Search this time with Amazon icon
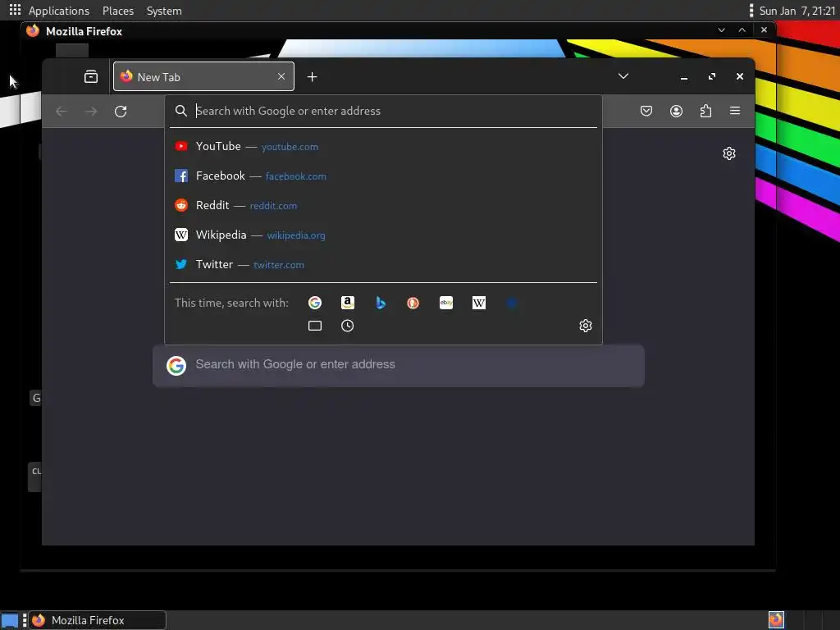The height and width of the screenshot is (630, 840). tap(348, 303)
